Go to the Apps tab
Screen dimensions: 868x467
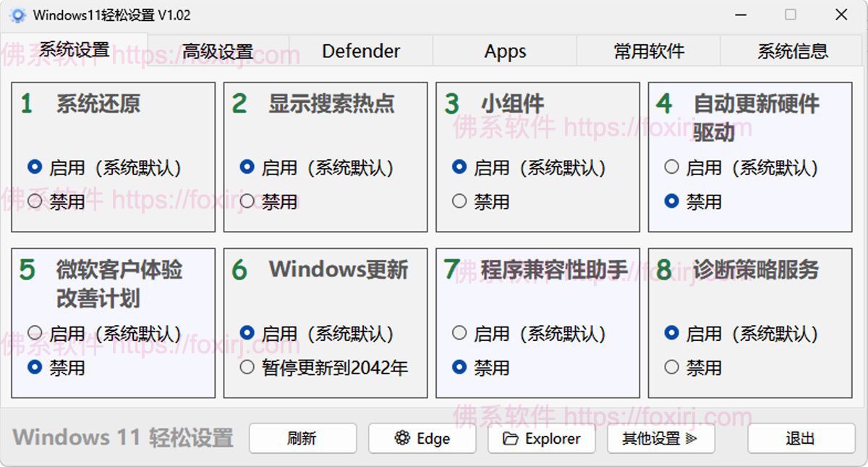(505, 51)
